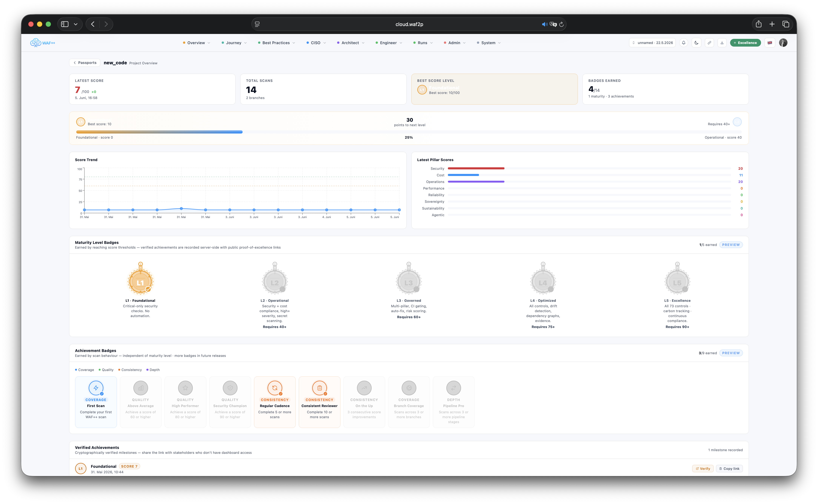The image size is (818, 504).
Task: Open the Architect menu
Action: [x=351, y=43]
